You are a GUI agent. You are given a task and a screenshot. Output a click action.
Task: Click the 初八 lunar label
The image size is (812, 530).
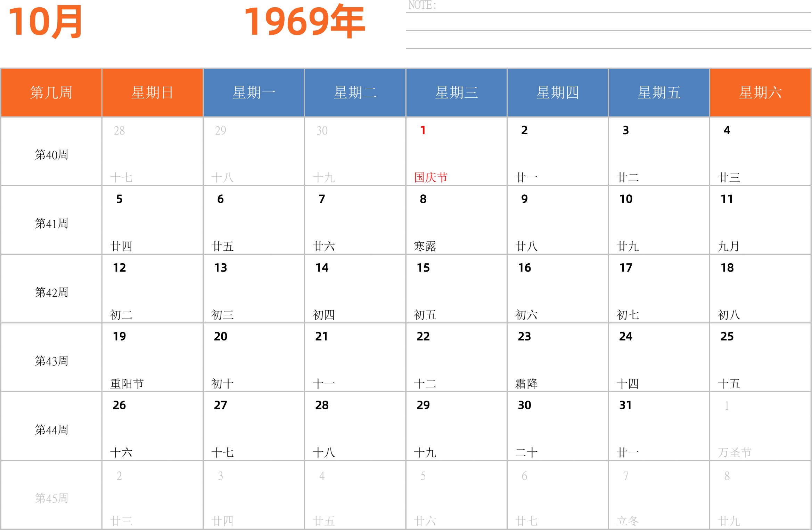(729, 315)
